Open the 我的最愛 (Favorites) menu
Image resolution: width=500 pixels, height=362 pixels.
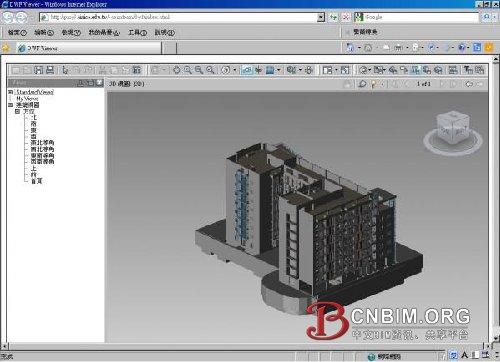[104, 32]
